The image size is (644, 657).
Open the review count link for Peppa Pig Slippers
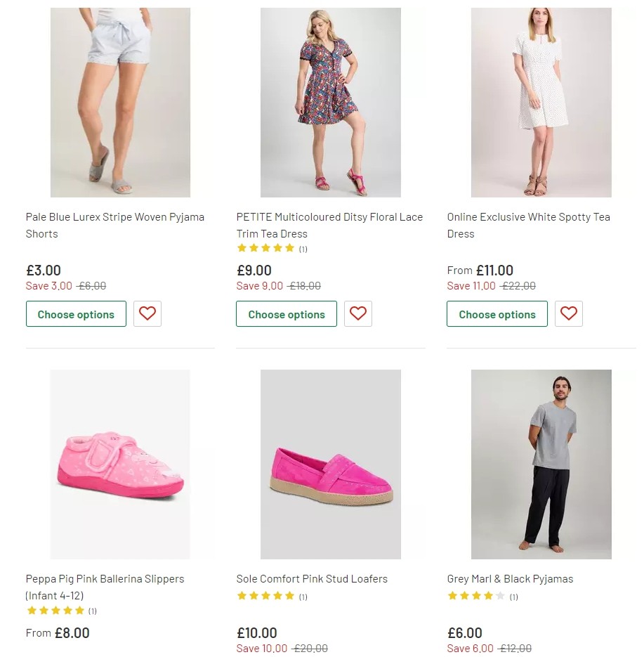(x=92, y=611)
